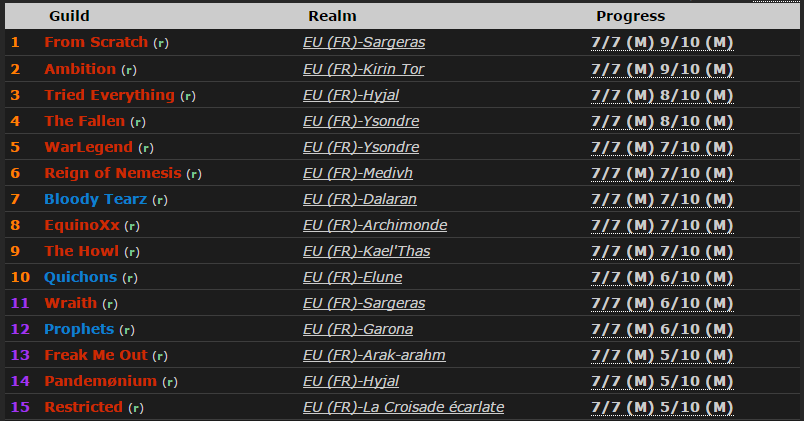The width and height of the screenshot is (804, 421).
Task: Sort by the Realm column header
Action: [x=332, y=16]
